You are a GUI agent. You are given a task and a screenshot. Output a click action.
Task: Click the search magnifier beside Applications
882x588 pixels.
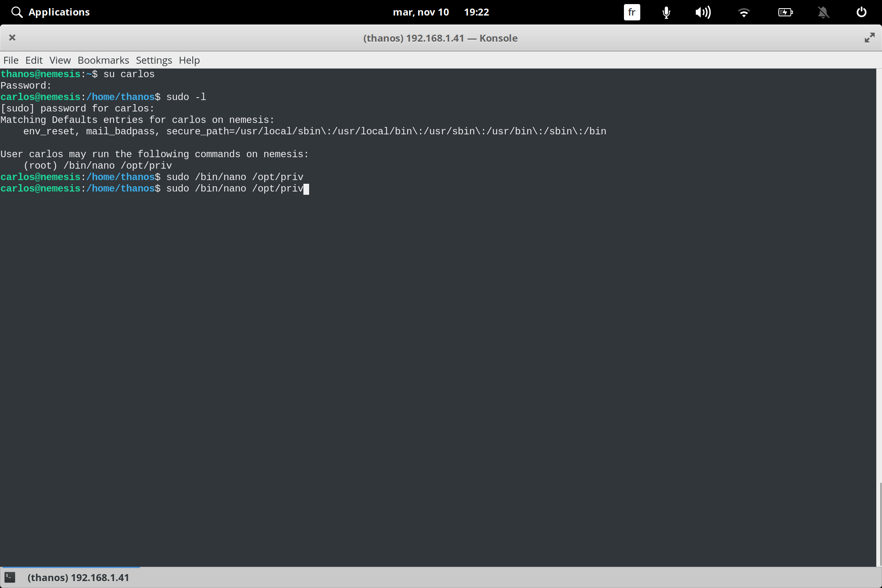coord(17,12)
